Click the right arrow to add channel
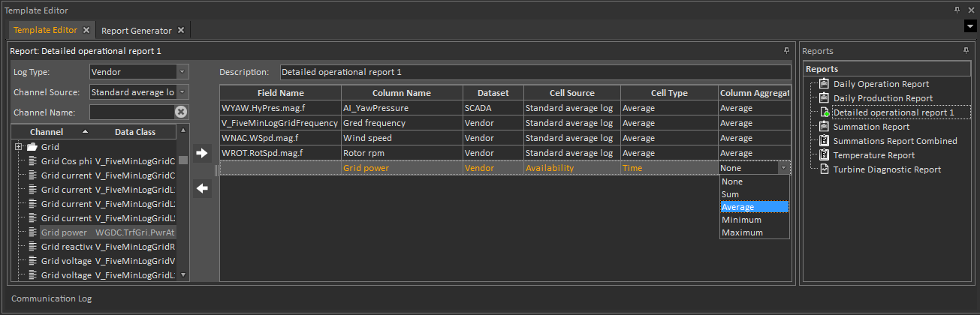Viewport: 980px width, 315px height. (201, 153)
